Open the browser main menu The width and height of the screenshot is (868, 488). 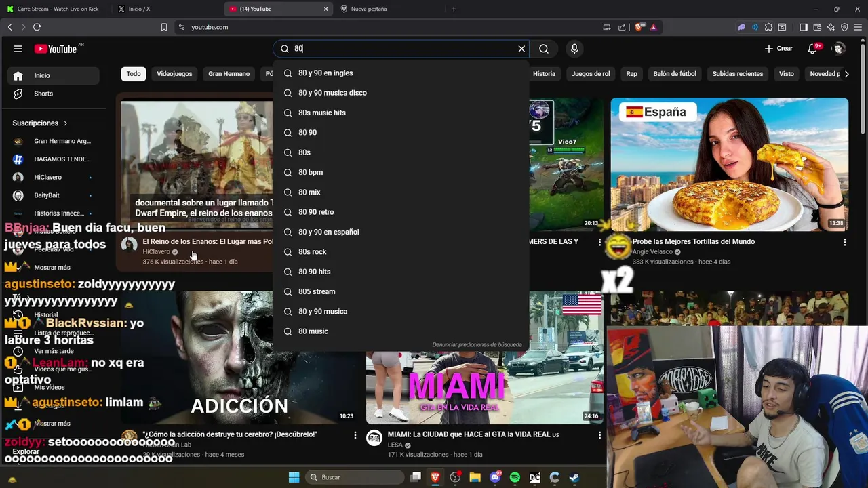[x=858, y=27]
